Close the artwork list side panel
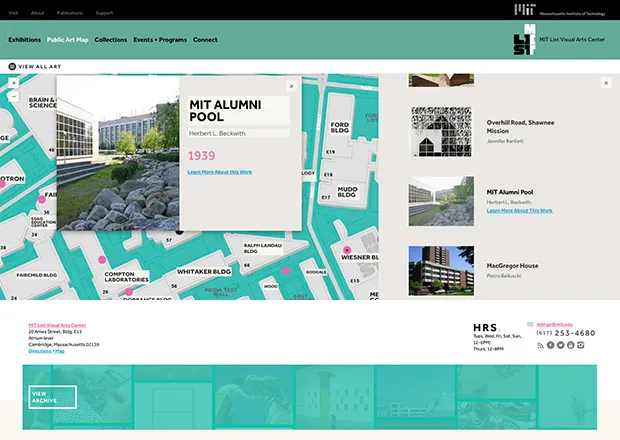620x440 pixels. pyautogui.click(x=606, y=83)
